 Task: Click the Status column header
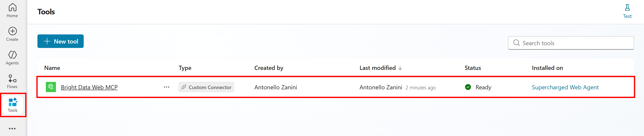472,68
